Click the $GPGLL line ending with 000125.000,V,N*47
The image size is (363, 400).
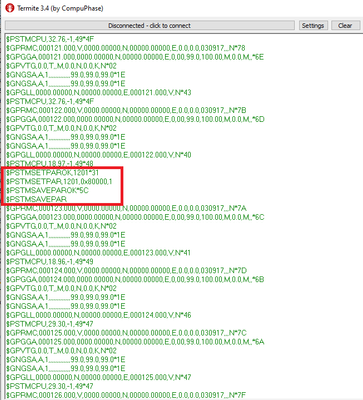coord(99,377)
